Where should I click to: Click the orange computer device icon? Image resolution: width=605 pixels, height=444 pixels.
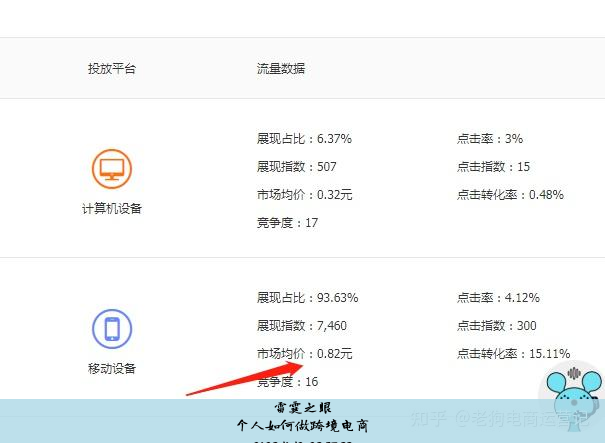pyautogui.click(x=111, y=169)
